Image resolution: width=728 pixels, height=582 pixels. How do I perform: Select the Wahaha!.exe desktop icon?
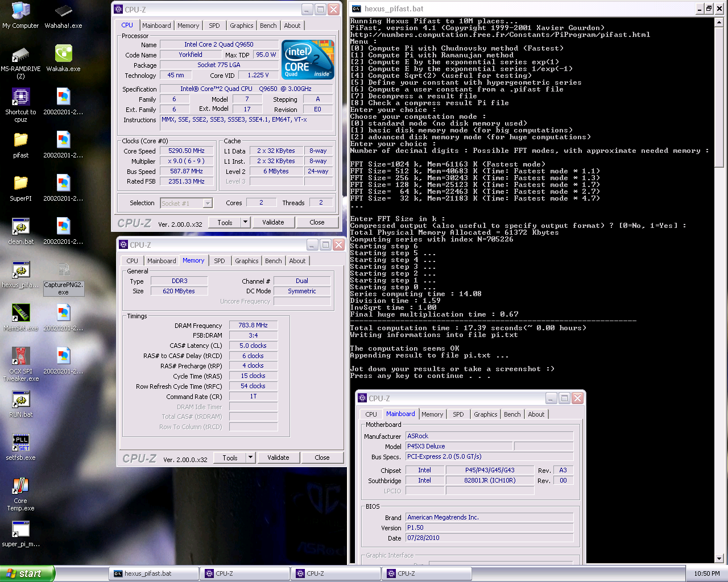[63, 15]
